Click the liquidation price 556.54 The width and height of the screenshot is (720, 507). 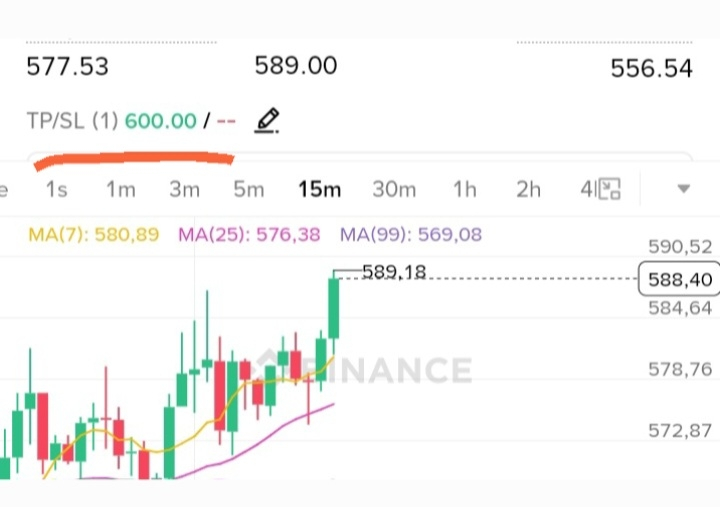pyautogui.click(x=651, y=68)
